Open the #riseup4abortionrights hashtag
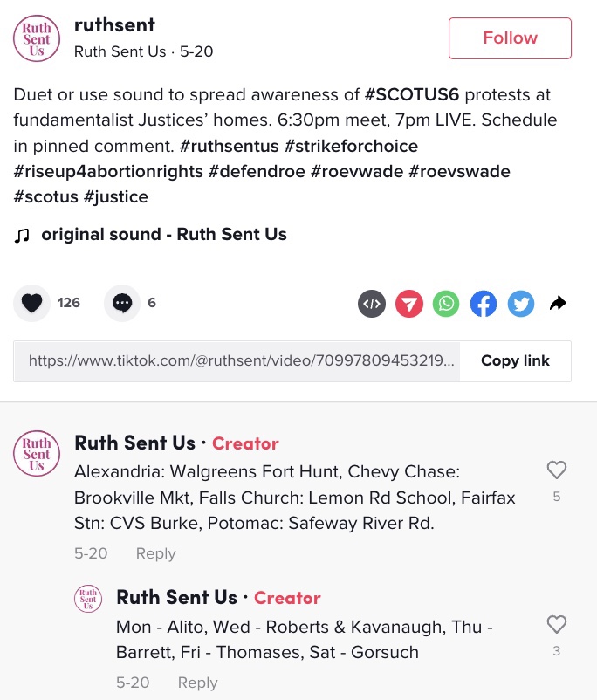Screen dimensions: 597x700 point(108,171)
